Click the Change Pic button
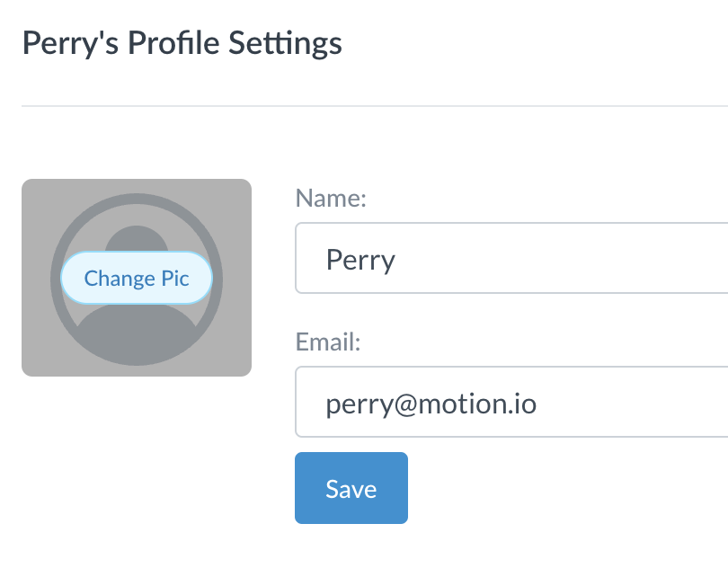728x577 pixels. [x=137, y=278]
